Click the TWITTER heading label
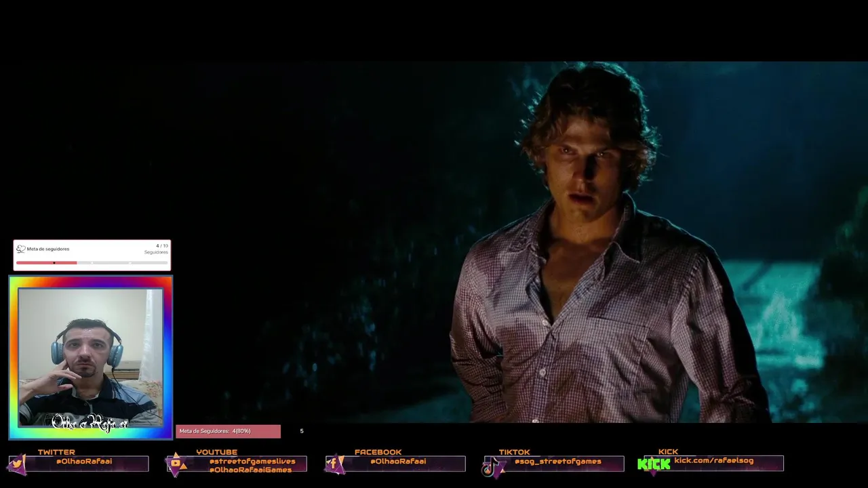 pyautogui.click(x=56, y=452)
